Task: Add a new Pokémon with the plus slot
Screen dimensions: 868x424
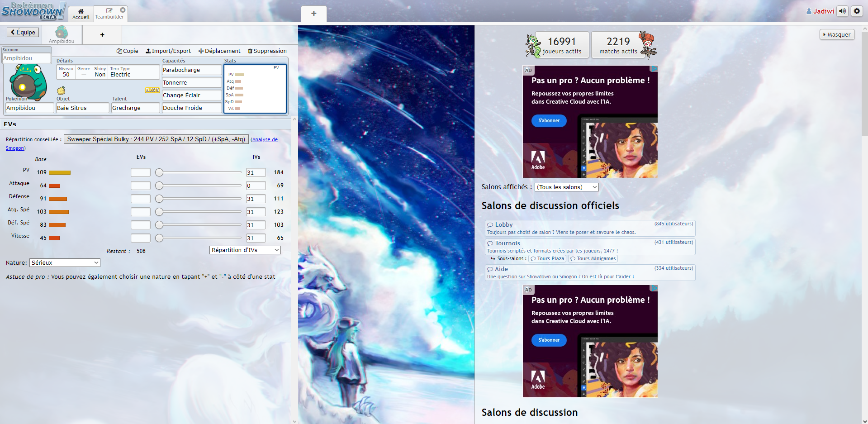Action: [102, 34]
